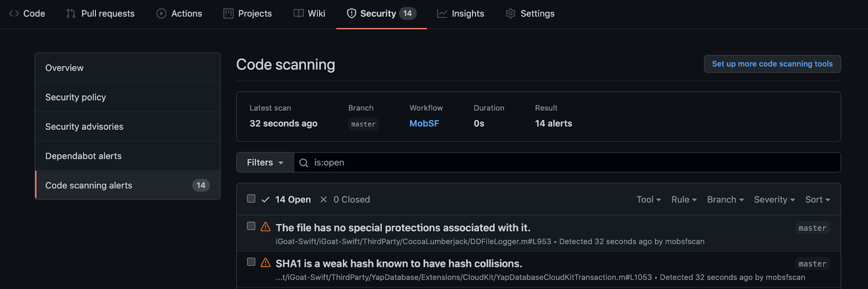Click the Wiki book icon
Image resolution: width=868 pixels, height=289 pixels.
coord(298,14)
